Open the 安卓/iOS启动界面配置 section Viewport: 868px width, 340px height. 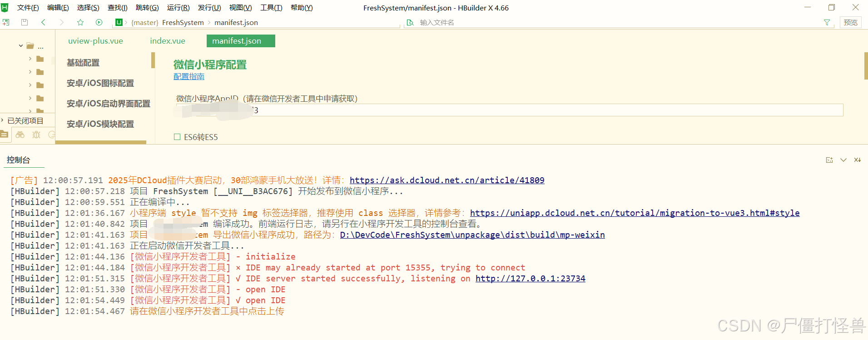[x=109, y=104]
